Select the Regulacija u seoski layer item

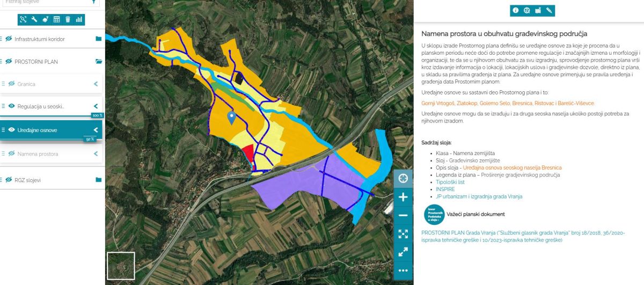[41, 106]
